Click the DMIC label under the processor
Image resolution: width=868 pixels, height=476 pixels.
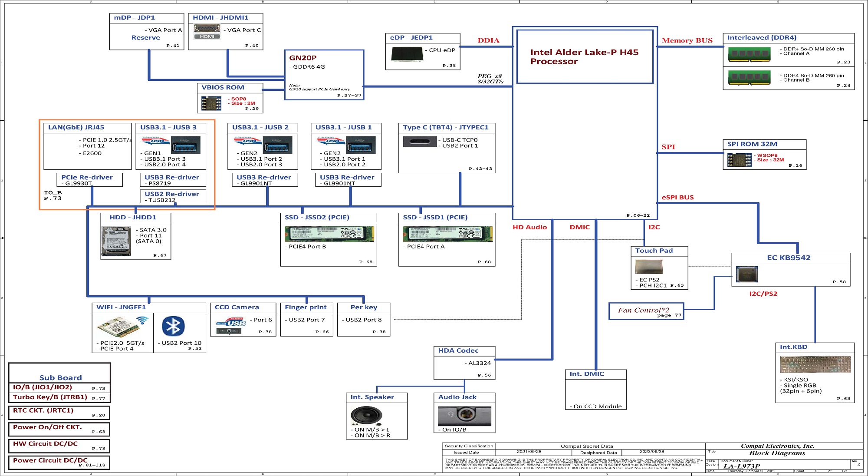coord(579,227)
